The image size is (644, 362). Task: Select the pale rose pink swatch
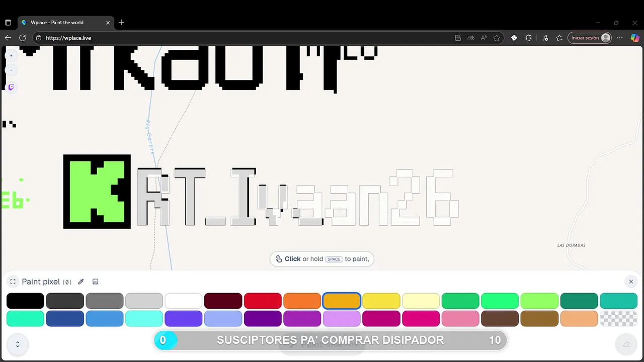[x=460, y=319]
